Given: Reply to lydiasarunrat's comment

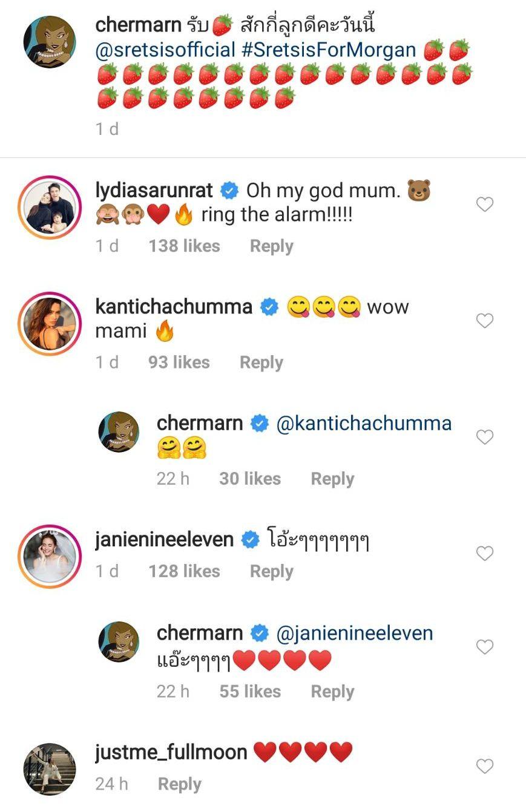Looking at the screenshot, I should [x=272, y=246].
